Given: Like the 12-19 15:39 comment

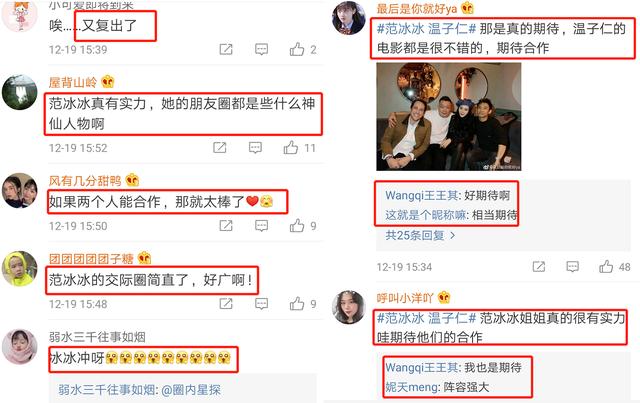Looking at the screenshot, I should [x=297, y=49].
